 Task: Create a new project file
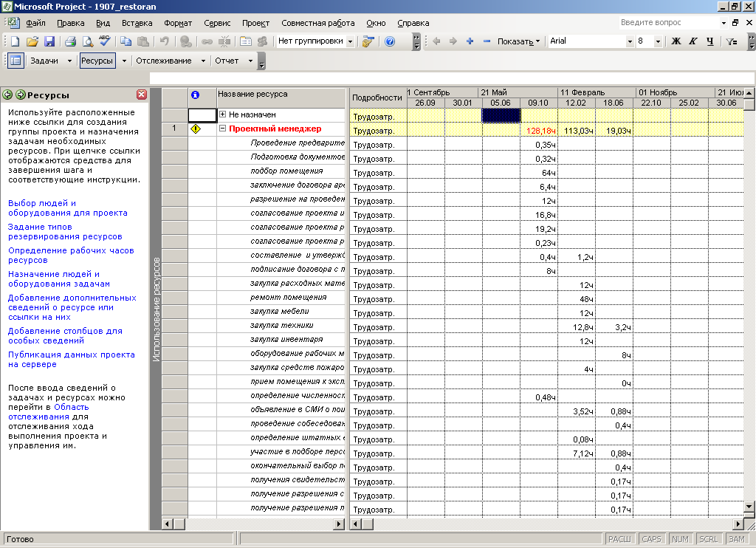point(15,41)
